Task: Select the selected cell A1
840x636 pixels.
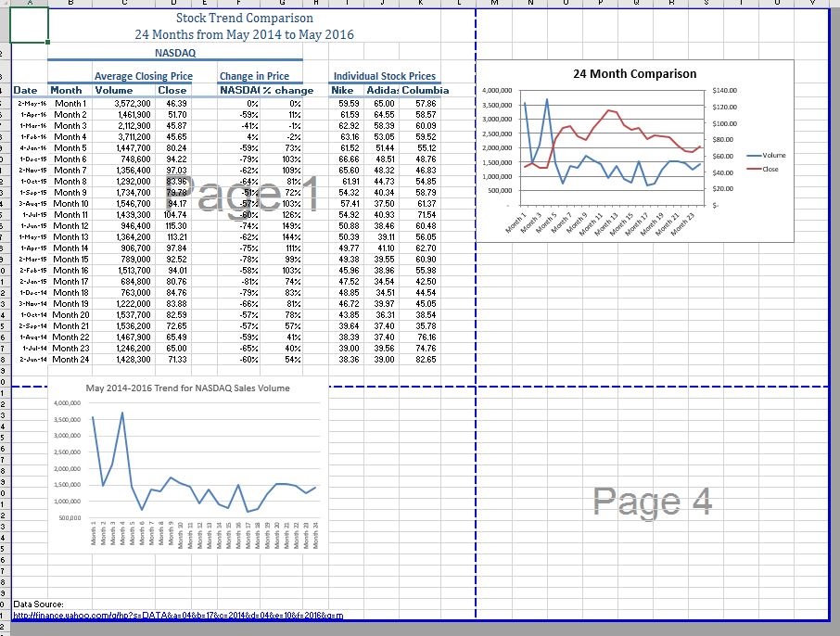Action: pos(30,25)
